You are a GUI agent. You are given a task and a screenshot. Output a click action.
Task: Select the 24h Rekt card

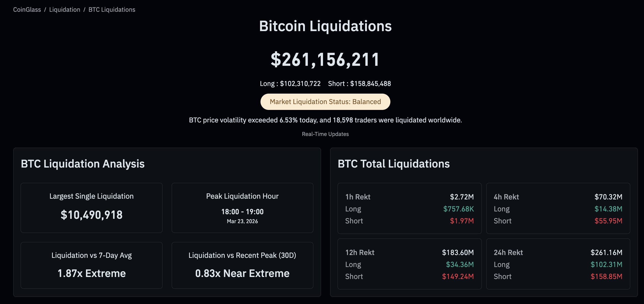[x=558, y=264]
